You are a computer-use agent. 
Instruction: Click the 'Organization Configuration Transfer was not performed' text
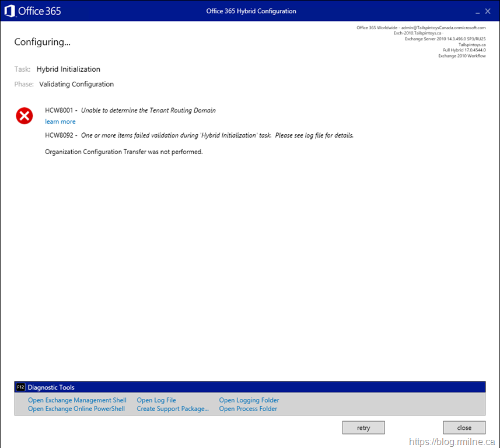[124, 152]
